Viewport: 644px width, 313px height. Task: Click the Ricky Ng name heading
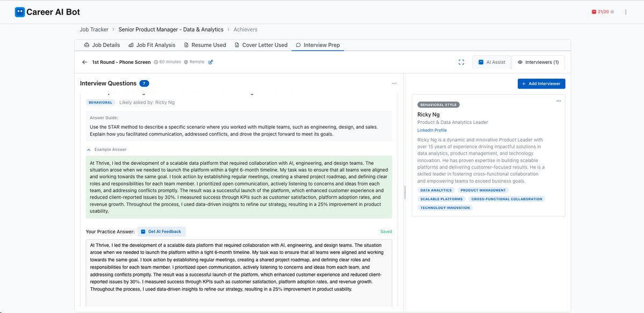click(428, 114)
